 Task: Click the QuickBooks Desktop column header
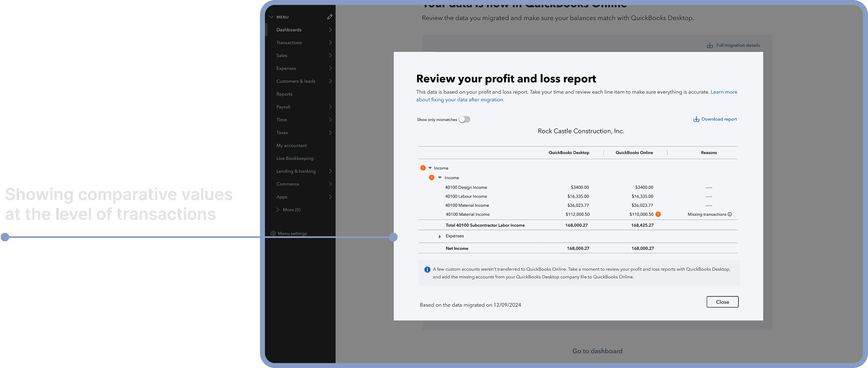[569, 153]
